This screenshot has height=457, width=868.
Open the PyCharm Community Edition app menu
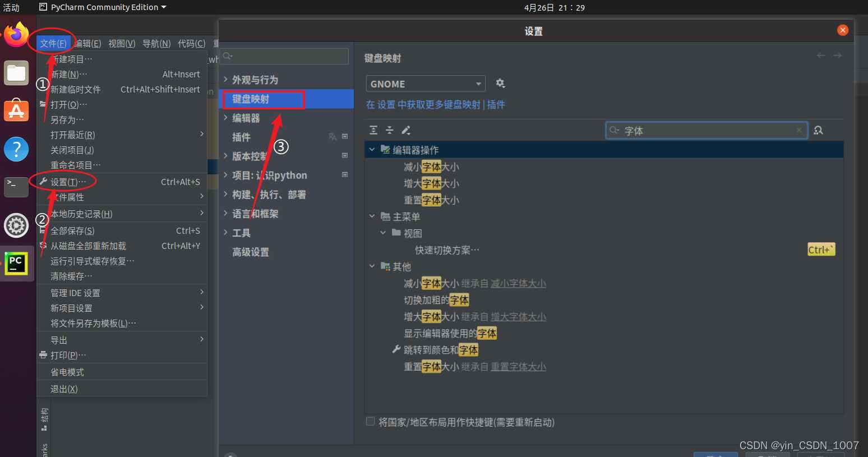pyautogui.click(x=103, y=7)
